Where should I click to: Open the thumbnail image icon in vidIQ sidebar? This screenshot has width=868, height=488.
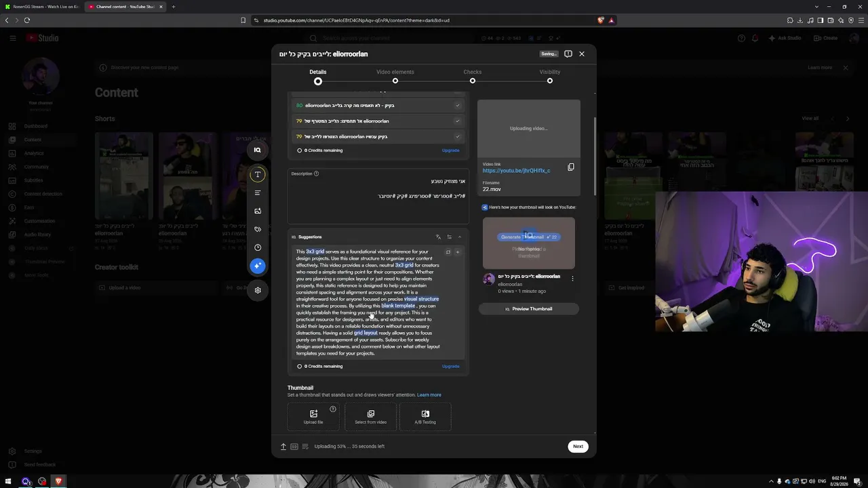(257, 211)
